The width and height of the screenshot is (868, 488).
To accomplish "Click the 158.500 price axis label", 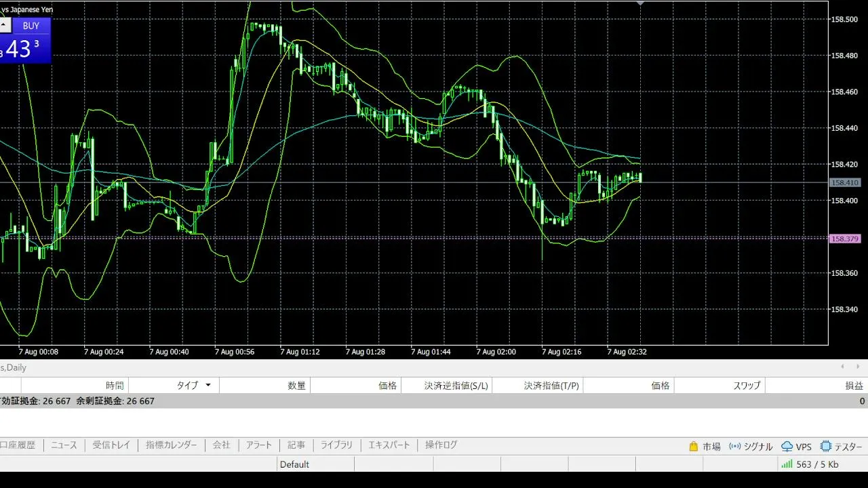I will [844, 19].
